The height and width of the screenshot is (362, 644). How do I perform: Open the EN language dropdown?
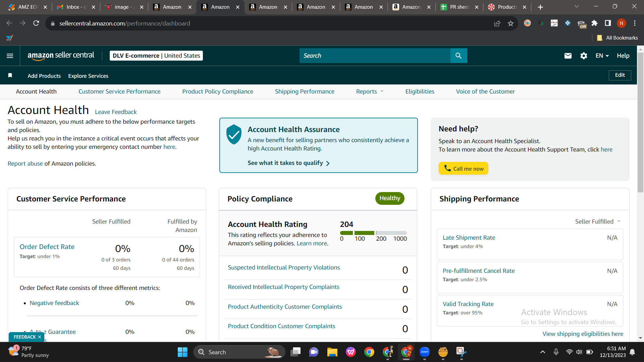pyautogui.click(x=602, y=56)
